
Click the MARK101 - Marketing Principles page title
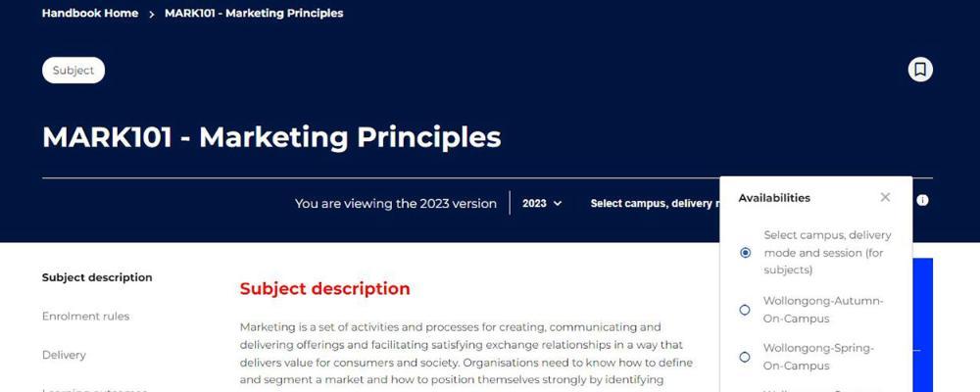(271, 137)
